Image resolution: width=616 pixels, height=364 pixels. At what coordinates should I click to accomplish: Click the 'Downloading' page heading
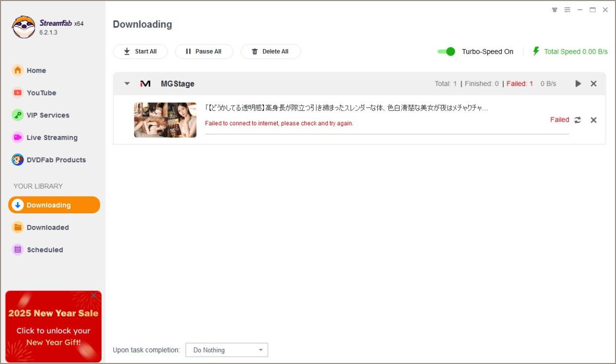pos(142,24)
